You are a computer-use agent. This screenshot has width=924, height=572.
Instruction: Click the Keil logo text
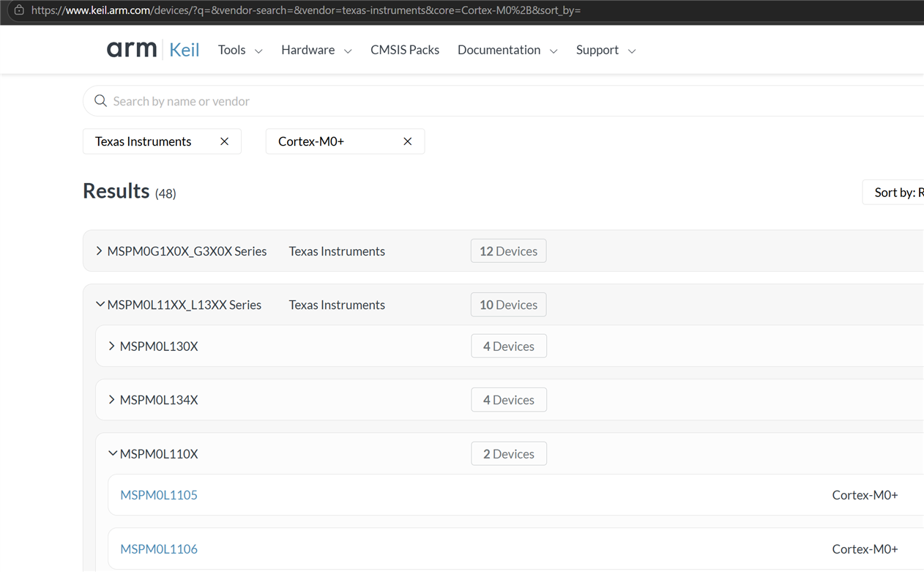[x=184, y=50]
